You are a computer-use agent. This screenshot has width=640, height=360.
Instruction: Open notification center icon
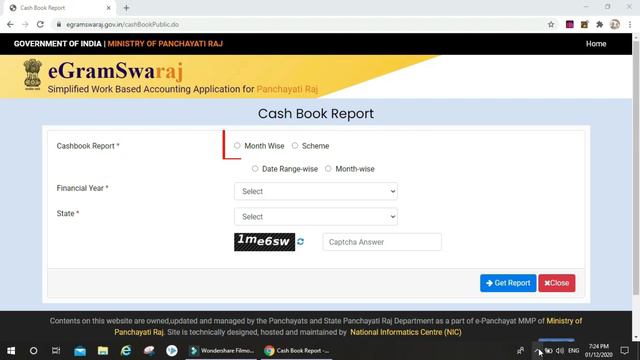624,351
